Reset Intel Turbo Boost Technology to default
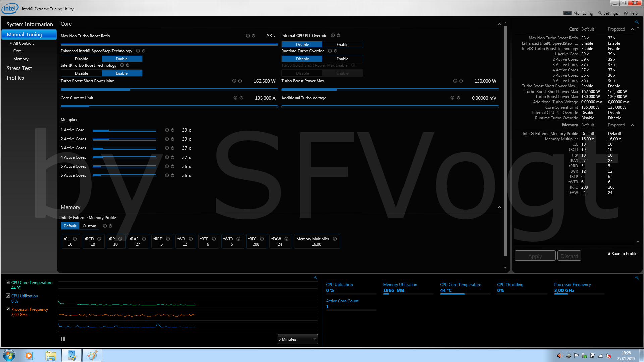The width and height of the screenshot is (644, 362). point(128,65)
